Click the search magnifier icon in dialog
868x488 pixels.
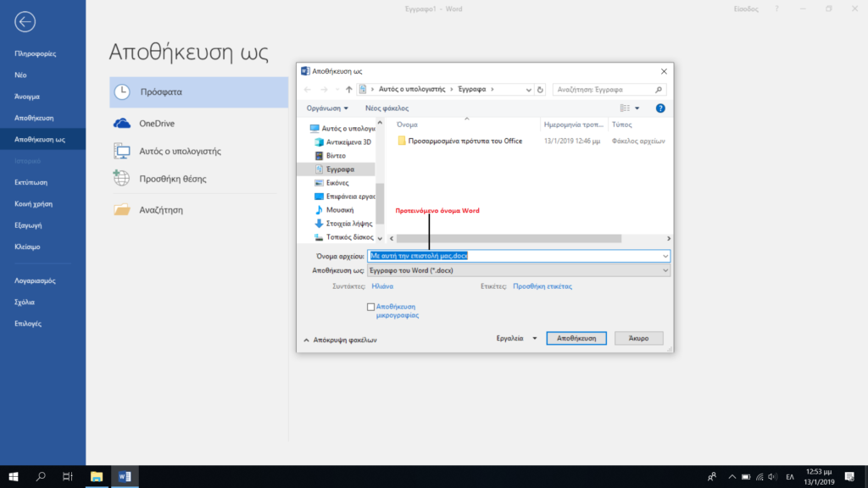(x=658, y=90)
